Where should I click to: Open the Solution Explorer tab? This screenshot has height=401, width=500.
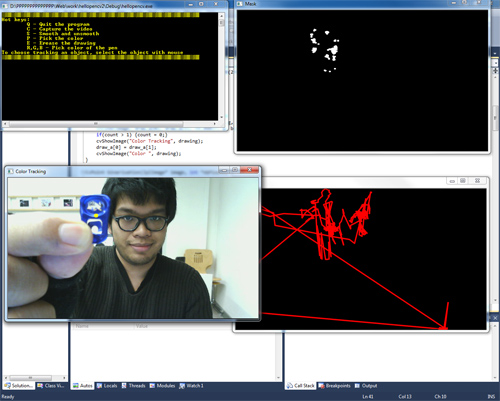tap(19, 386)
